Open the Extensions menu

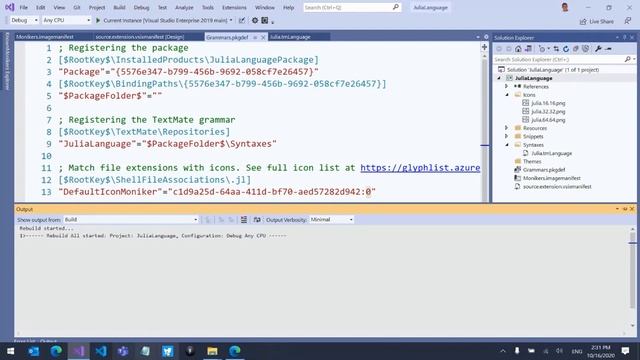click(x=234, y=7)
